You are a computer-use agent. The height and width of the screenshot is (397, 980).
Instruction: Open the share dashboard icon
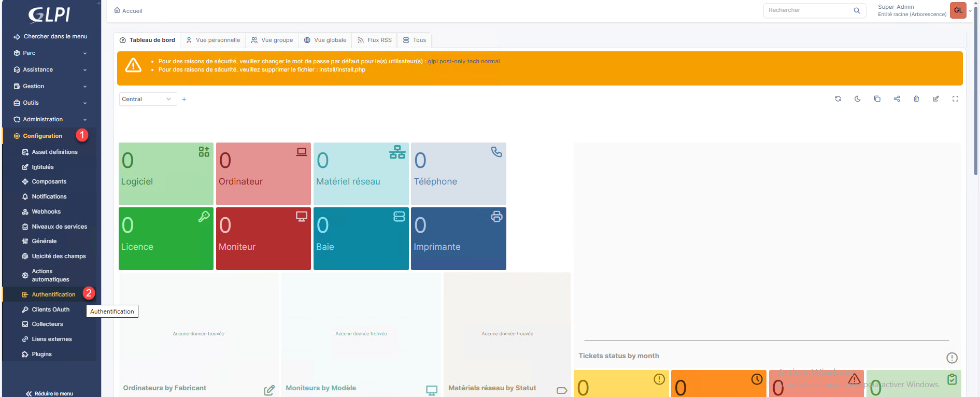coord(897,99)
